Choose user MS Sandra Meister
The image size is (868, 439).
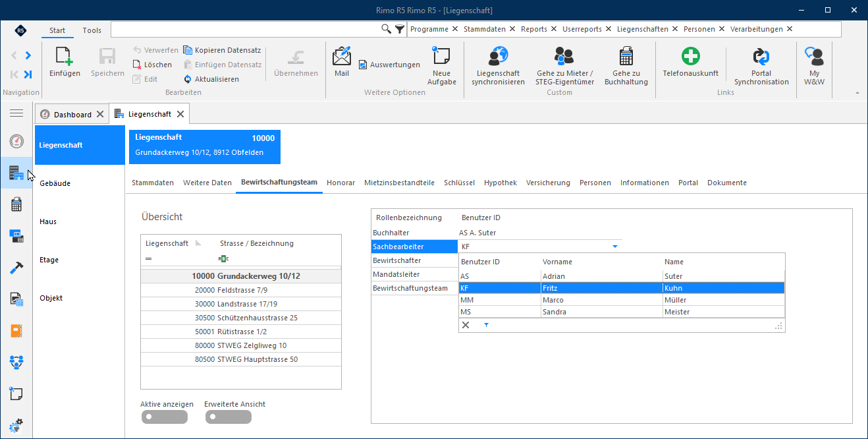point(622,312)
